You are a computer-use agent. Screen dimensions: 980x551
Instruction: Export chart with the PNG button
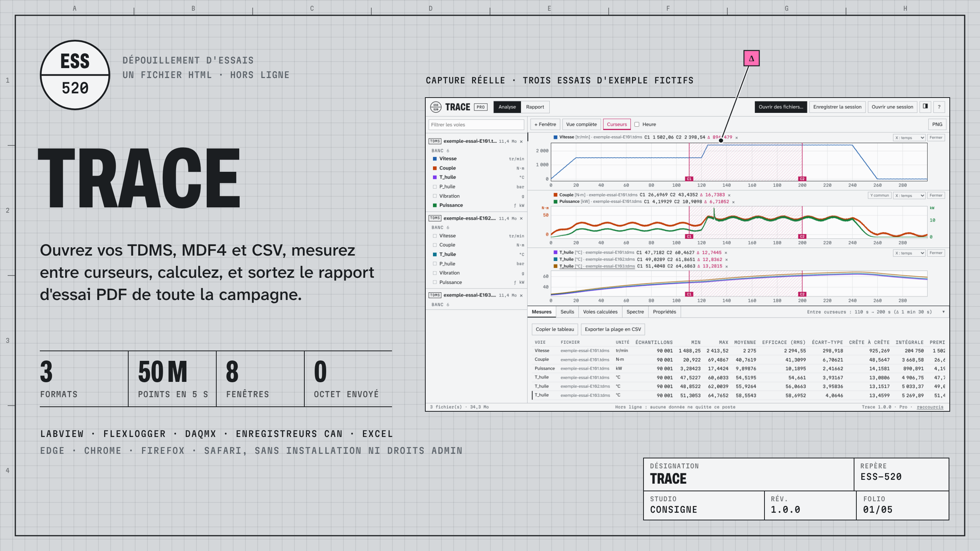[937, 124]
